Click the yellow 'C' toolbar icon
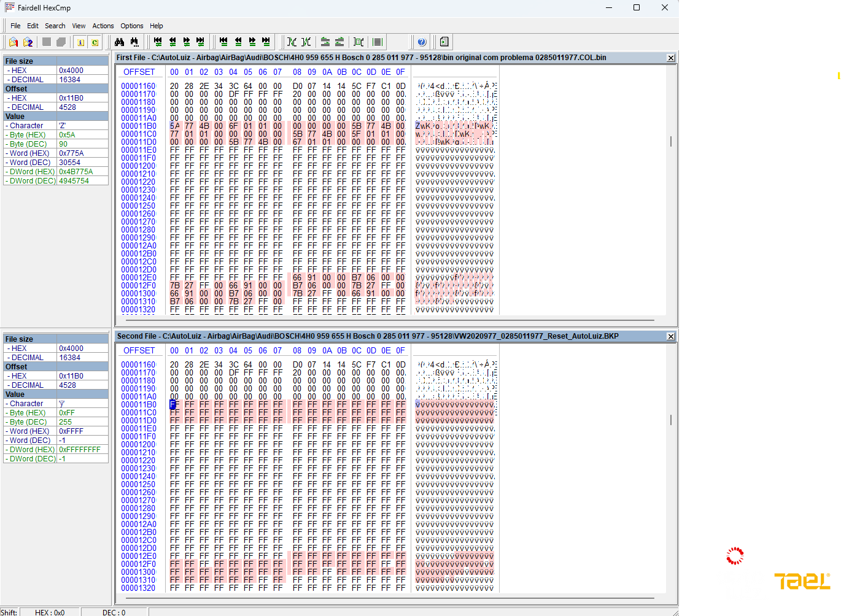Viewport: 841px width, 616px height. pos(95,42)
